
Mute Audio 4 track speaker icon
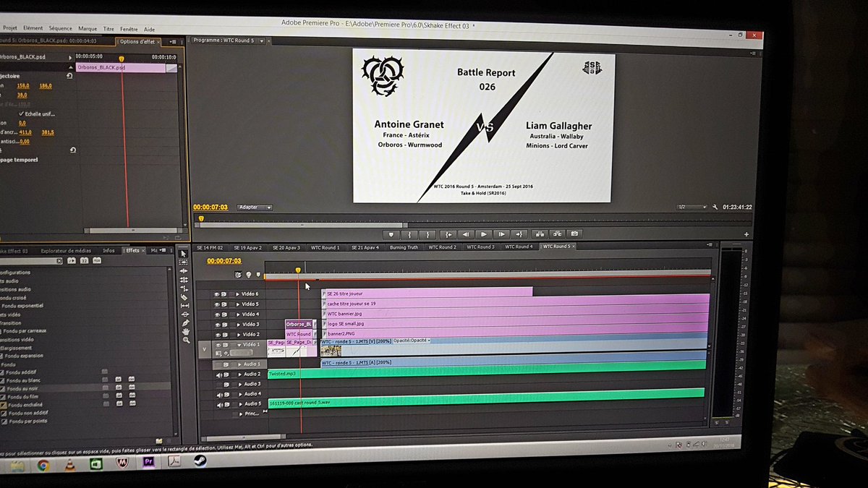(x=219, y=394)
